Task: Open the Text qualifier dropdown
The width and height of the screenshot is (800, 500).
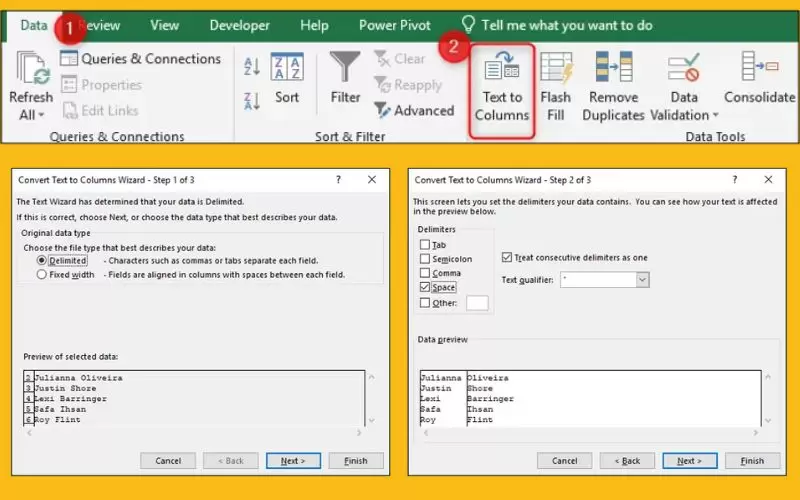Action: point(642,280)
